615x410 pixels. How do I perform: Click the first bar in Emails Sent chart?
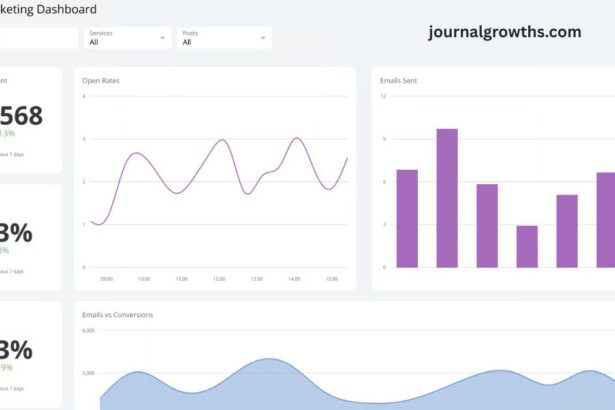tap(407, 218)
